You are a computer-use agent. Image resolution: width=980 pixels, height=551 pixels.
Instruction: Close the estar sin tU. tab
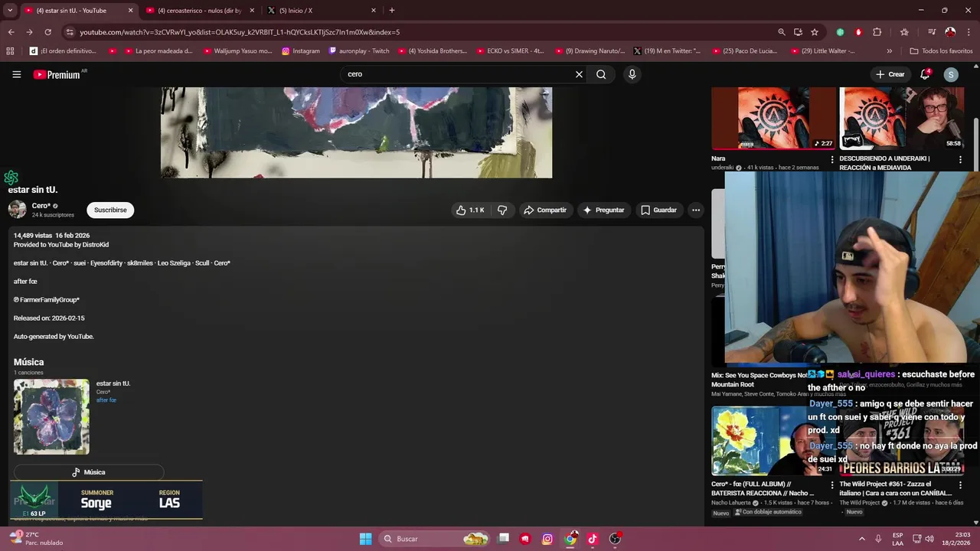pyautogui.click(x=130, y=11)
